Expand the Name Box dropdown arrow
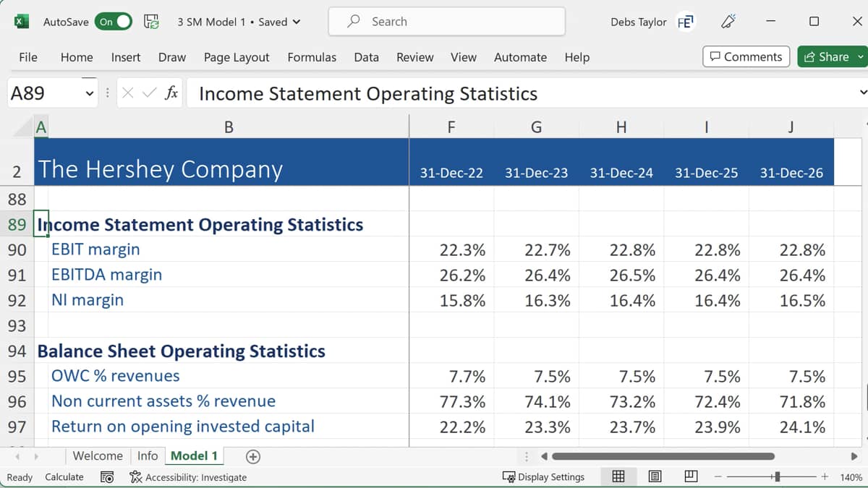This screenshot has height=488, width=868. click(90, 93)
